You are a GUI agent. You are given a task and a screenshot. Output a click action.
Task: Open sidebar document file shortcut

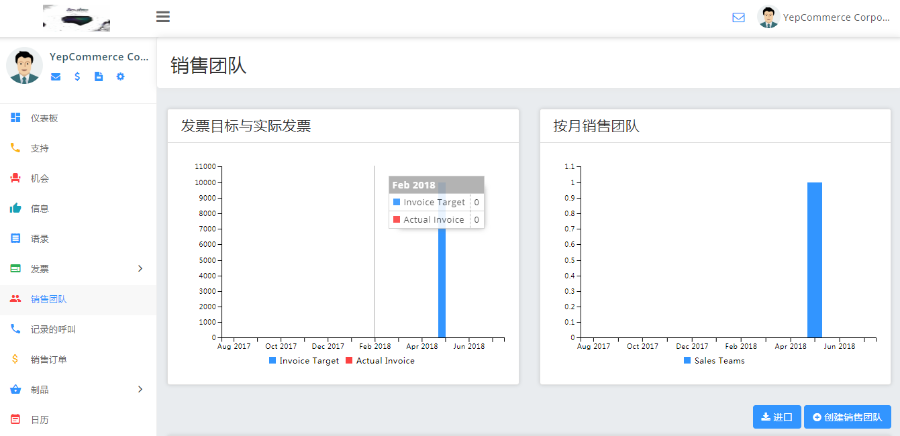[99, 76]
